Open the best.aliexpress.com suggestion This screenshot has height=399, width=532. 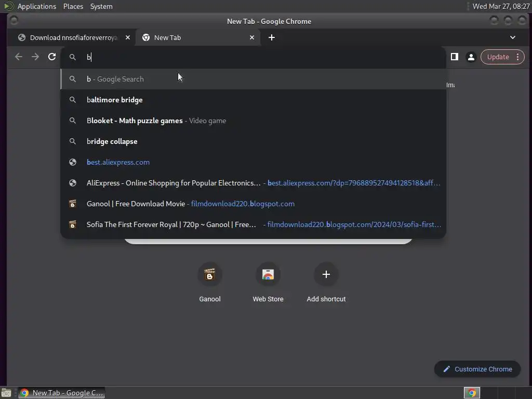tap(253, 162)
